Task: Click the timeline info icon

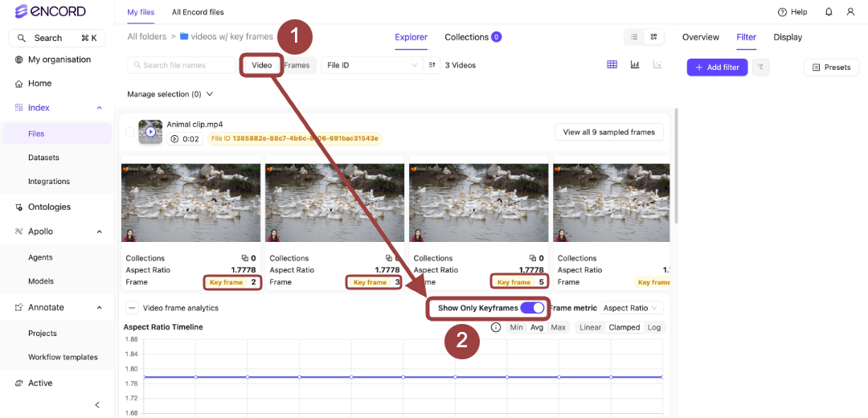Action: click(x=496, y=327)
